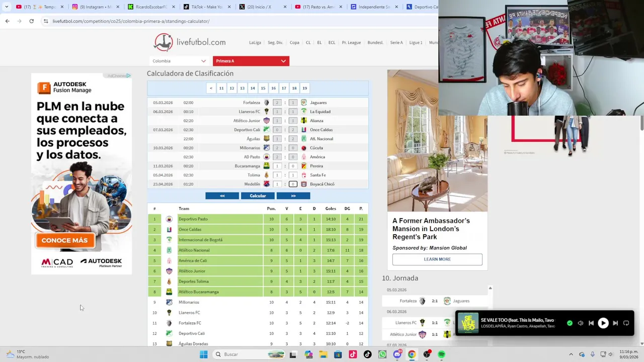
Task: Click the Jornada list scroll-up arrow
Action: click(x=490, y=288)
